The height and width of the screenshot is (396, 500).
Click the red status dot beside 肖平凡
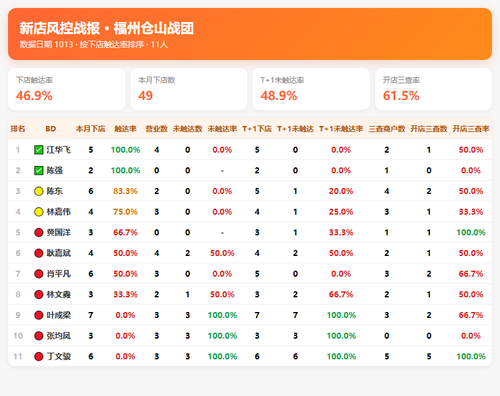tap(39, 274)
